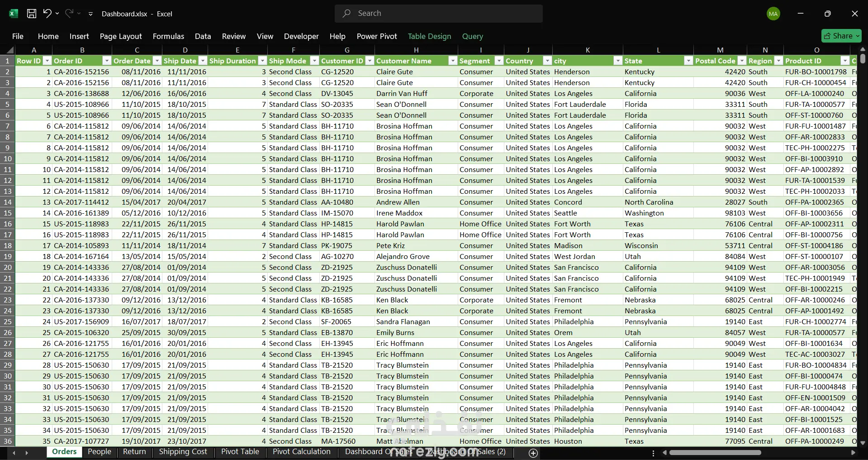Click the horizontal scrollbar right arrow
Screen dimensions: 868x460
click(853, 452)
